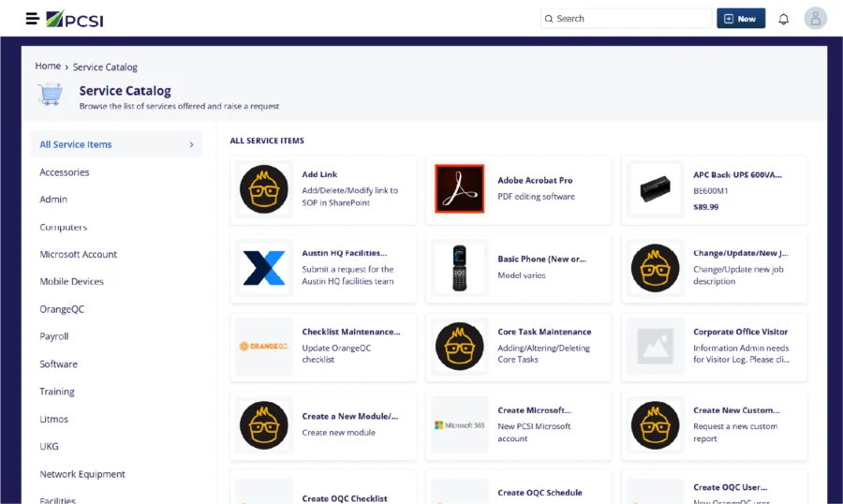Go to the Home breadcrumb
This screenshot has width=843, height=504.
(x=48, y=66)
